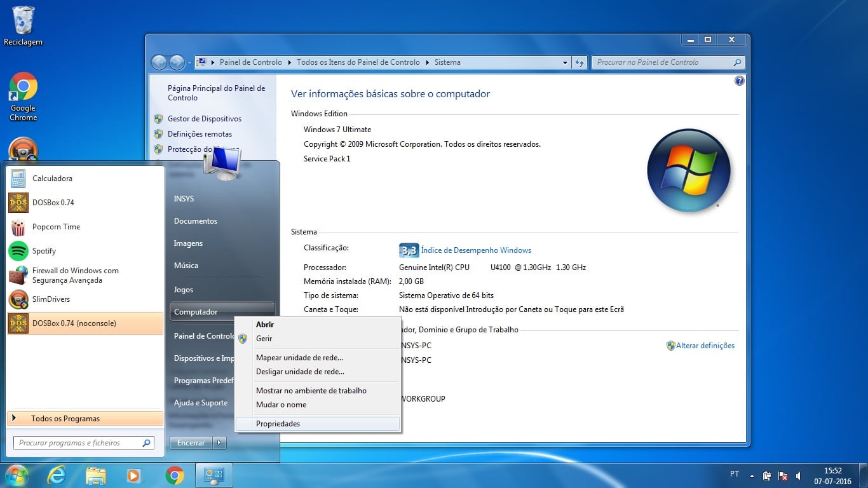
Task: Select Propriedades in context menu
Action: [x=318, y=424]
